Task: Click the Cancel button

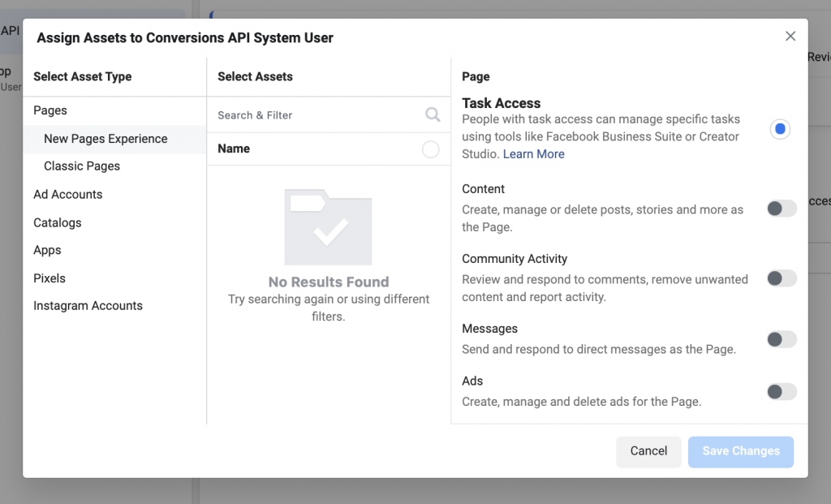Action: pos(648,451)
